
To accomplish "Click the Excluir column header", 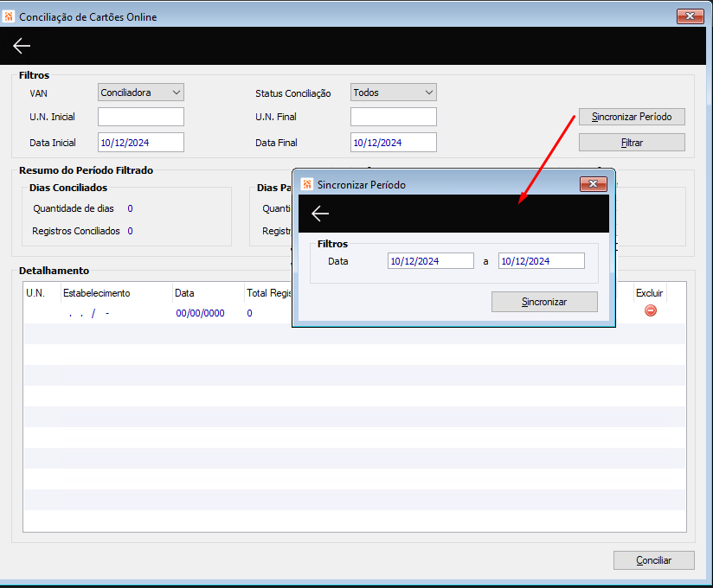I will (x=649, y=293).
